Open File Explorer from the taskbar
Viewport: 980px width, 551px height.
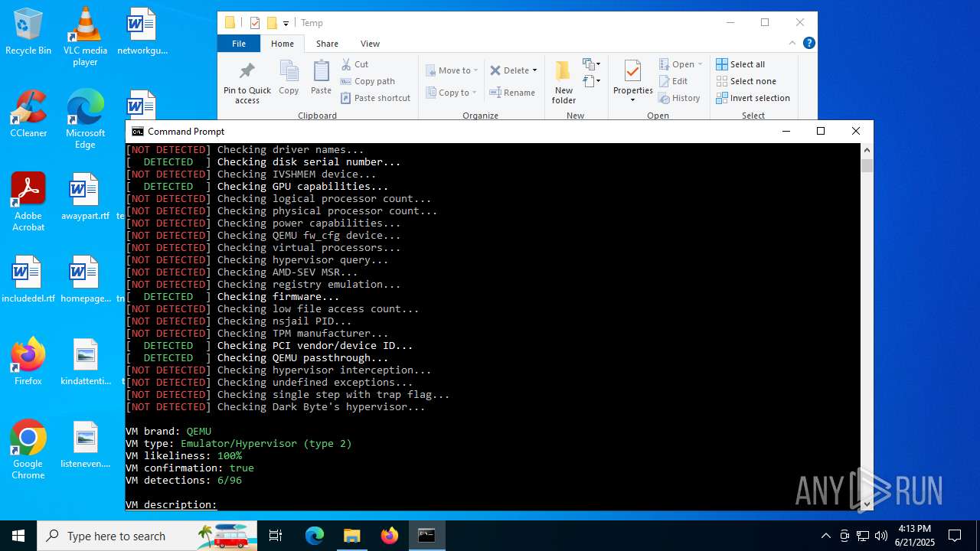pos(352,536)
